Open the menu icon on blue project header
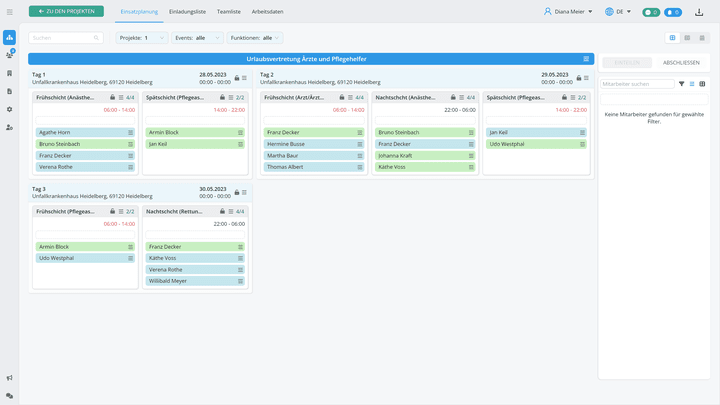 click(x=586, y=59)
